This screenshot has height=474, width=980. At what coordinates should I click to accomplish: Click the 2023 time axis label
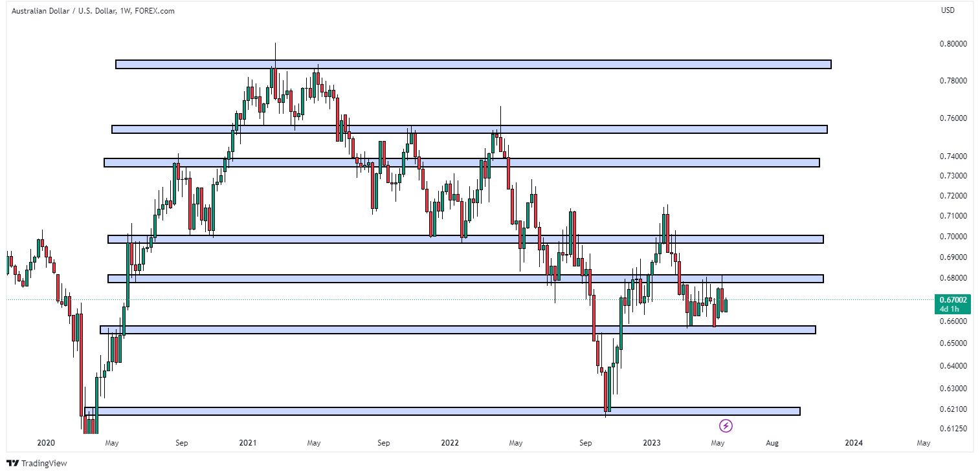652,443
